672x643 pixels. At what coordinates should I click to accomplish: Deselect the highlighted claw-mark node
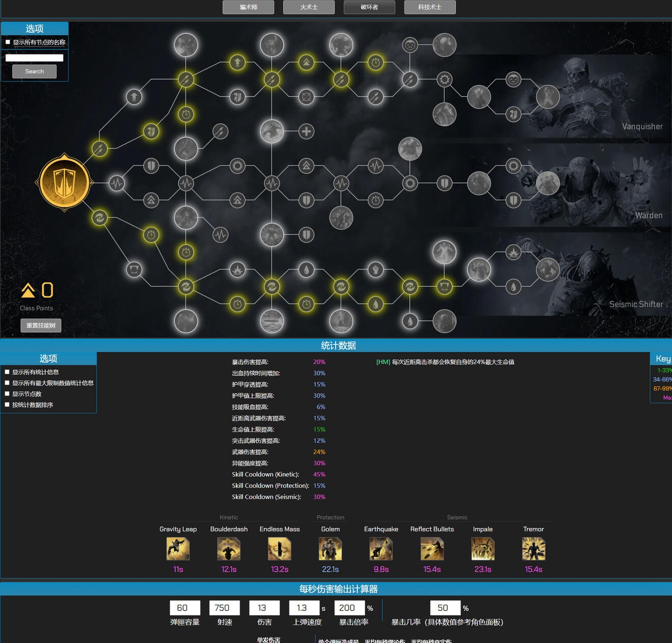point(151,131)
